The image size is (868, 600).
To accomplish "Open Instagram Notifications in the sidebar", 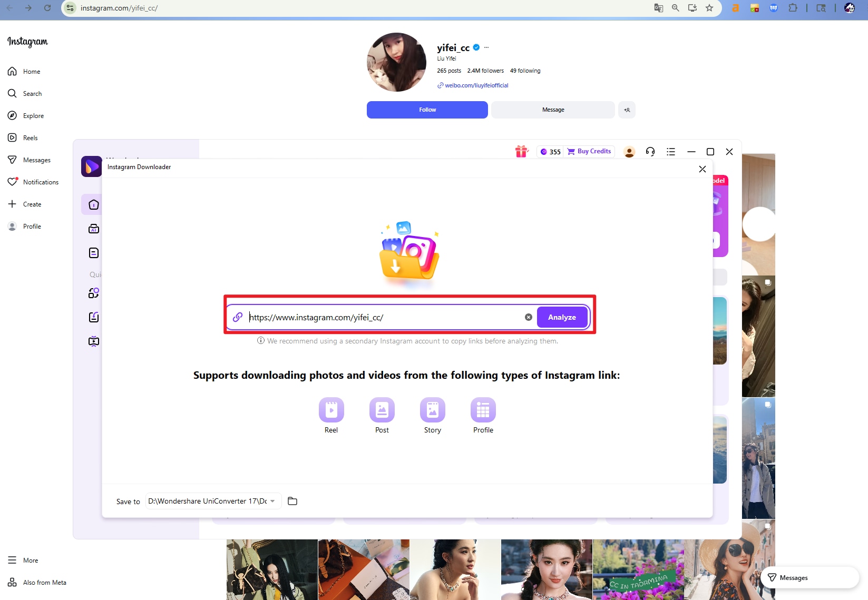I will coord(41,182).
